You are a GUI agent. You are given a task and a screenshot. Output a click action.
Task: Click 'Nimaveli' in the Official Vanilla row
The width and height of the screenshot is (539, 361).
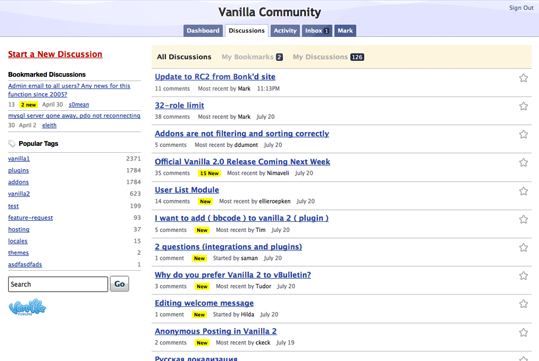(x=278, y=173)
